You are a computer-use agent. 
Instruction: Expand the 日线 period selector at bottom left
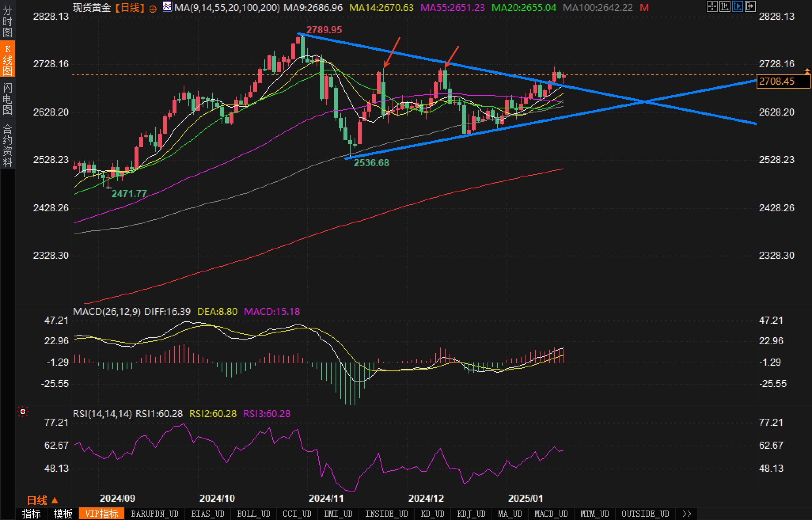click(42, 501)
